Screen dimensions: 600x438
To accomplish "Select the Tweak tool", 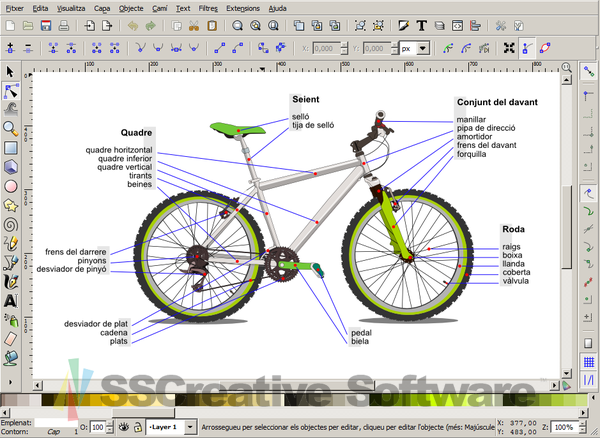I will (11, 109).
